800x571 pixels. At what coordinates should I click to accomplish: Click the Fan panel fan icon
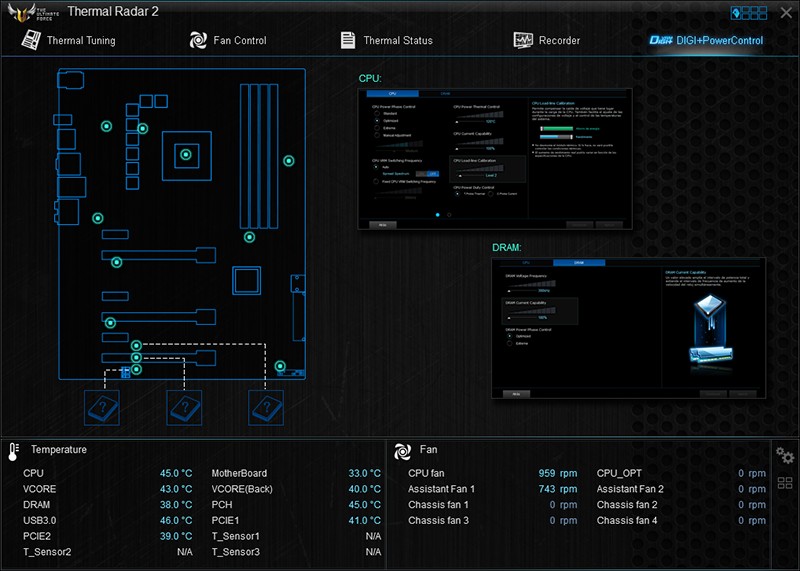(402, 451)
